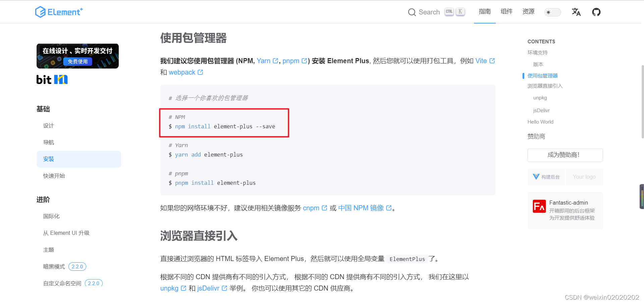Switch to the 资源 nav tab
This screenshot has height=303, width=644.
click(x=528, y=12)
